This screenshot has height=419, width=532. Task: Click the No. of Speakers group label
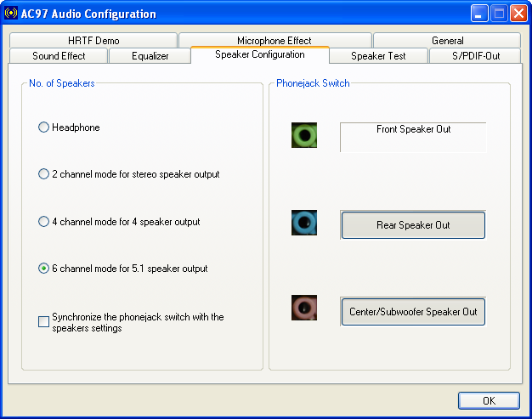coord(62,83)
